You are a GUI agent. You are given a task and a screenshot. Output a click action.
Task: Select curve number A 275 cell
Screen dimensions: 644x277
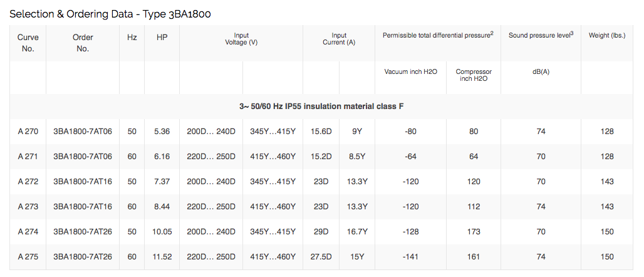click(28, 257)
